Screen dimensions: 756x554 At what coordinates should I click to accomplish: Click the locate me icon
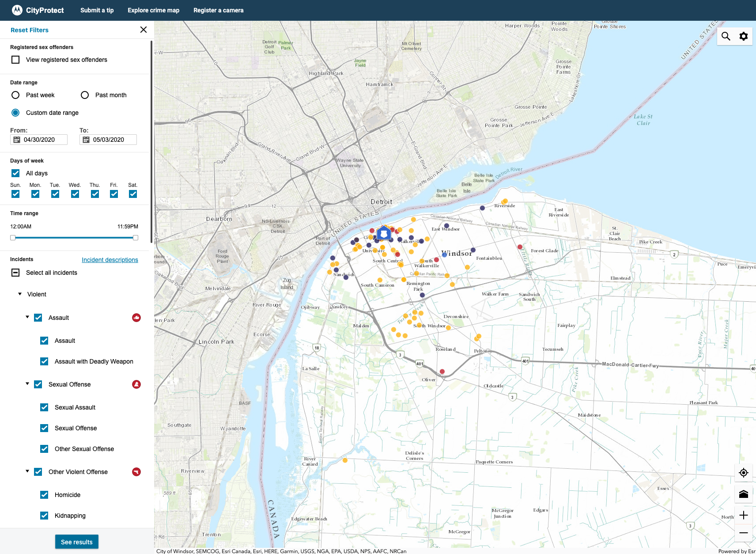click(x=744, y=472)
